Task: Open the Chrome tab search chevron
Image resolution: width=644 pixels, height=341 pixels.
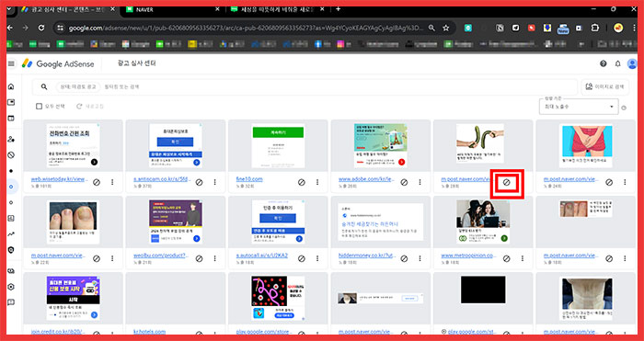Action: 8,9
